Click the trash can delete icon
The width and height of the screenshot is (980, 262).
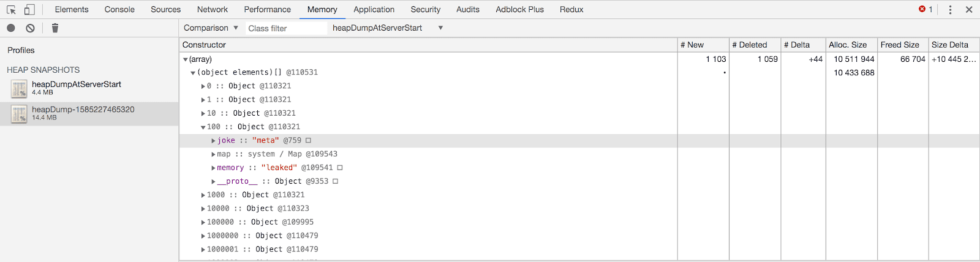point(55,28)
